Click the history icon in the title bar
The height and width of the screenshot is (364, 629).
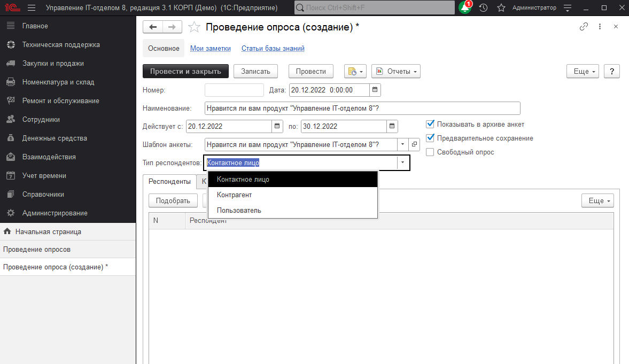click(x=483, y=7)
